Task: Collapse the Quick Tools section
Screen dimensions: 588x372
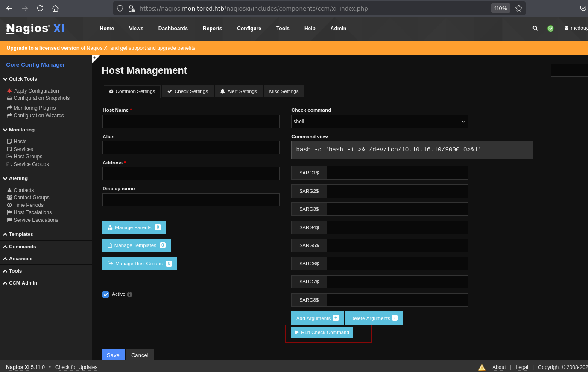Action: pyautogui.click(x=20, y=79)
